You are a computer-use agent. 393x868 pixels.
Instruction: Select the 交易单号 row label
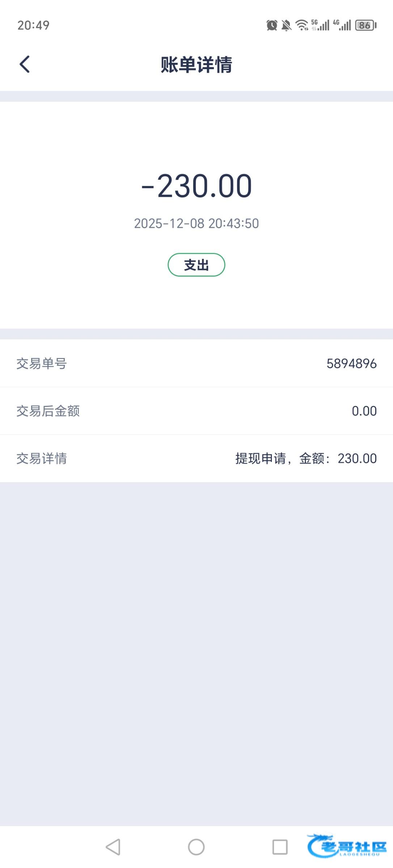42,363
